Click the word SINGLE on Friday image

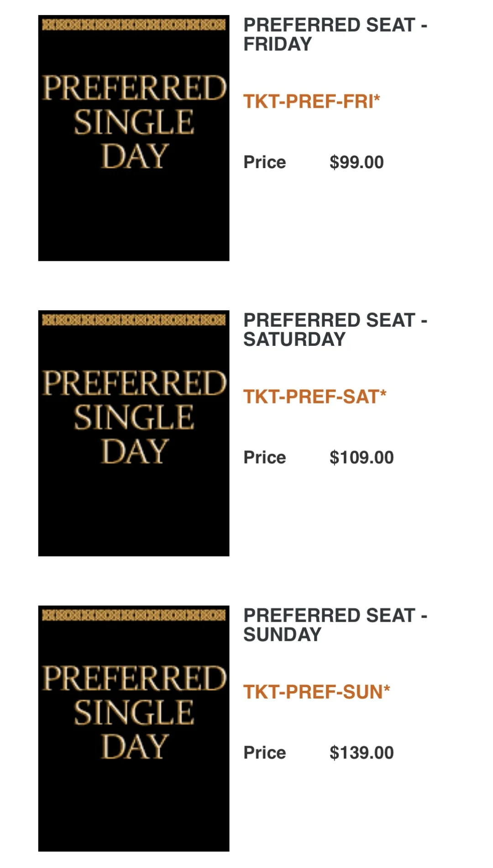[134, 122]
